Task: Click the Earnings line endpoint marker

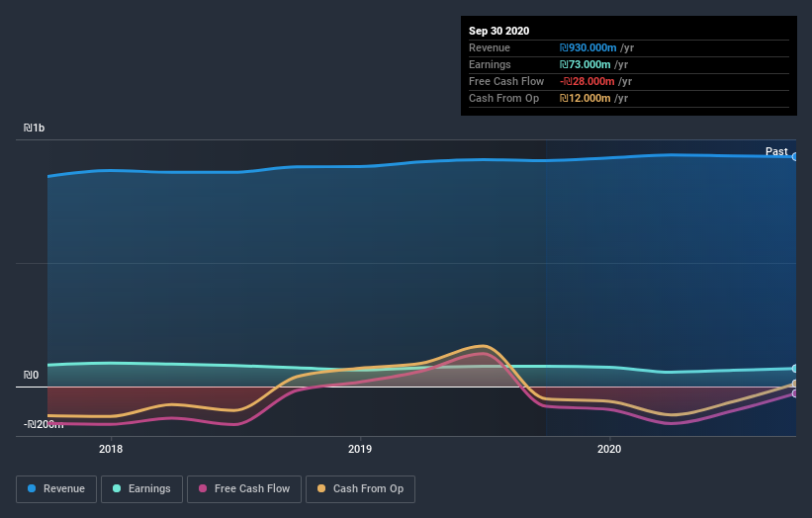Action: pyautogui.click(x=794, y=369)
